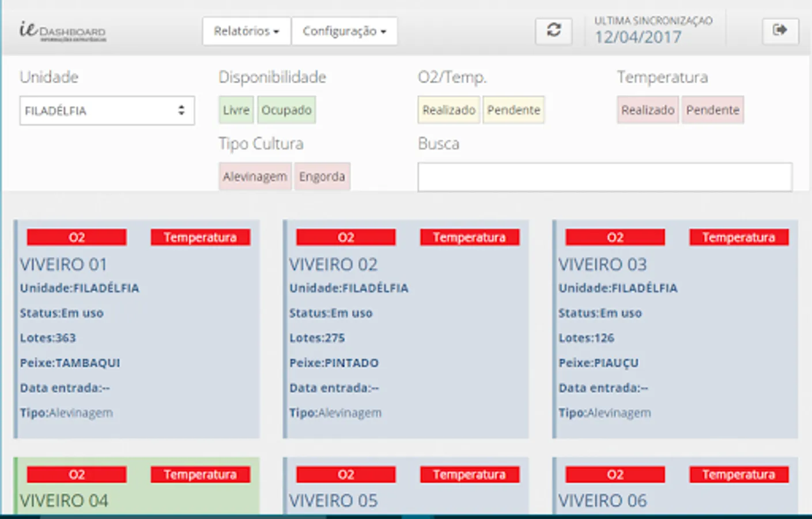Click O2 button on VIVEIRO 05 card

(x=346, y=475)
